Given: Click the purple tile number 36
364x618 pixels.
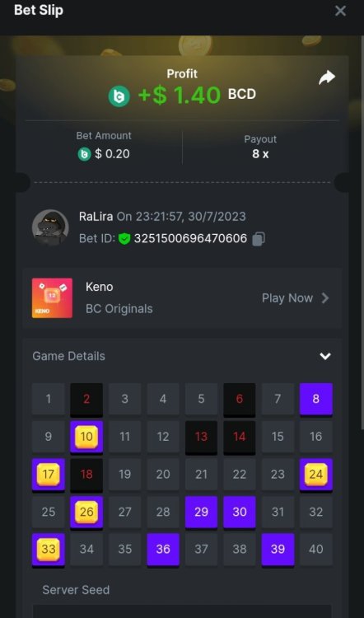Looking at the screenshot, I should point(163,550).
